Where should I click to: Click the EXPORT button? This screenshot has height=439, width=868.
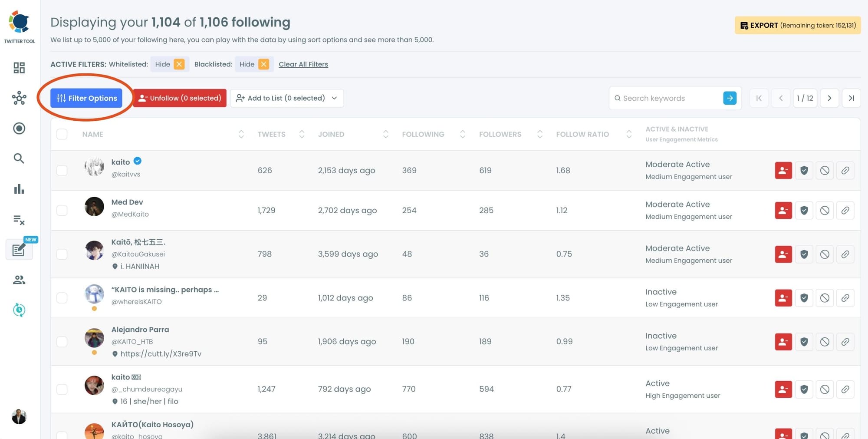click(798, 25)
